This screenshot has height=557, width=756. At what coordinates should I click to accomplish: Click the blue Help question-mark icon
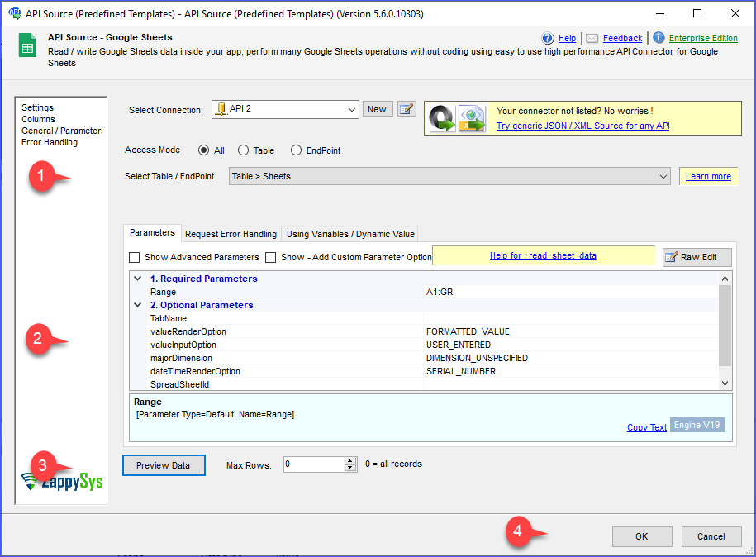(x=548, y=38)
